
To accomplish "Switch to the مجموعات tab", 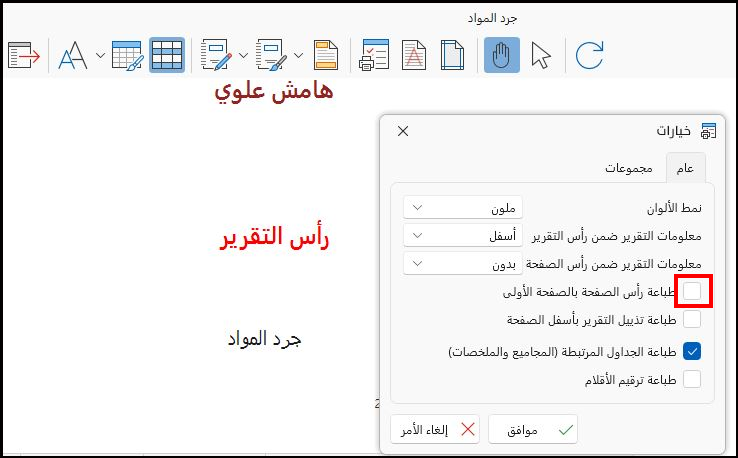I will 629,168.
